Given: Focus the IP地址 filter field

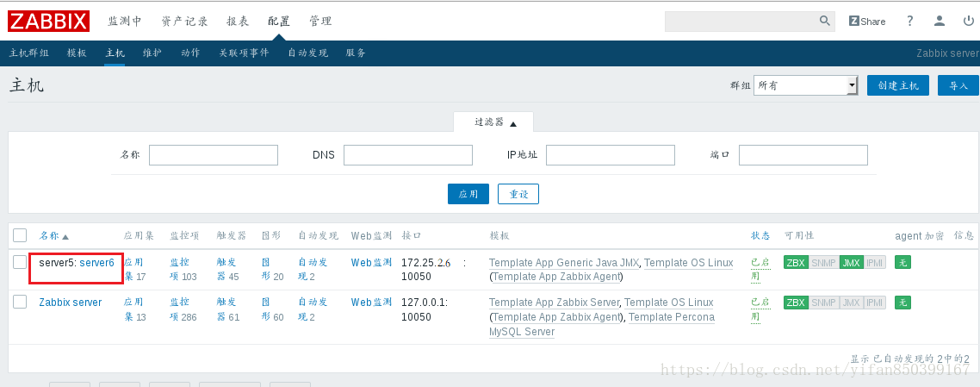Looking at the screenshot, I should point(611,155).
